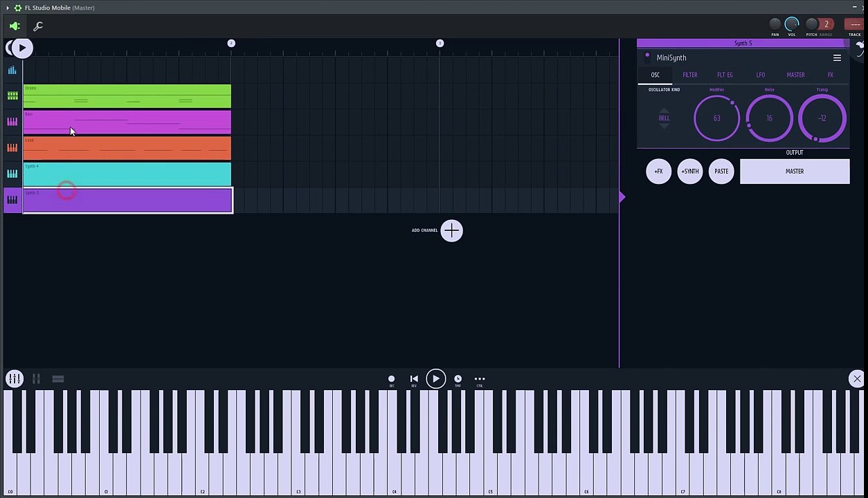Screen dimensions: 868x498
Task: Click the green plug-in icon in the top toolbar
Action: 15,26
